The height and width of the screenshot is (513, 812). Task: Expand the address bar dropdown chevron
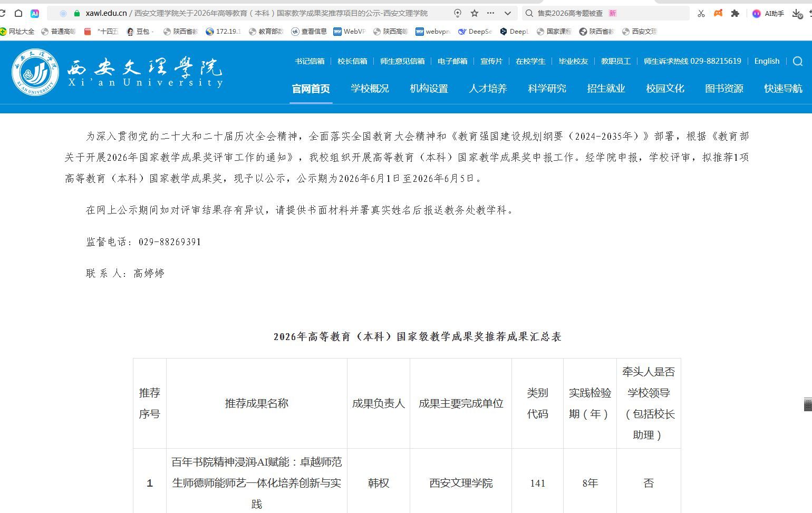point(508,13)
